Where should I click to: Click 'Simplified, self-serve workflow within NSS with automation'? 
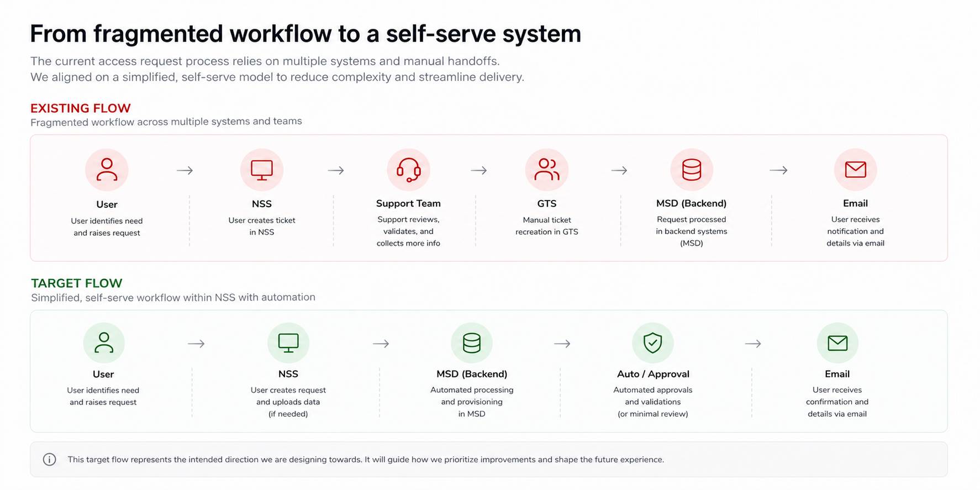[x=173, y=297]
